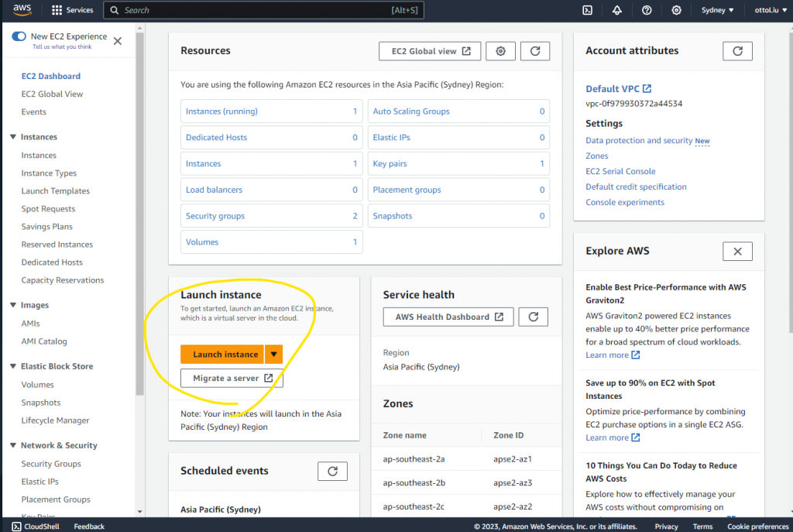Open Instances (running) resource link
The image size is (793, 532).
coord(221,112)
